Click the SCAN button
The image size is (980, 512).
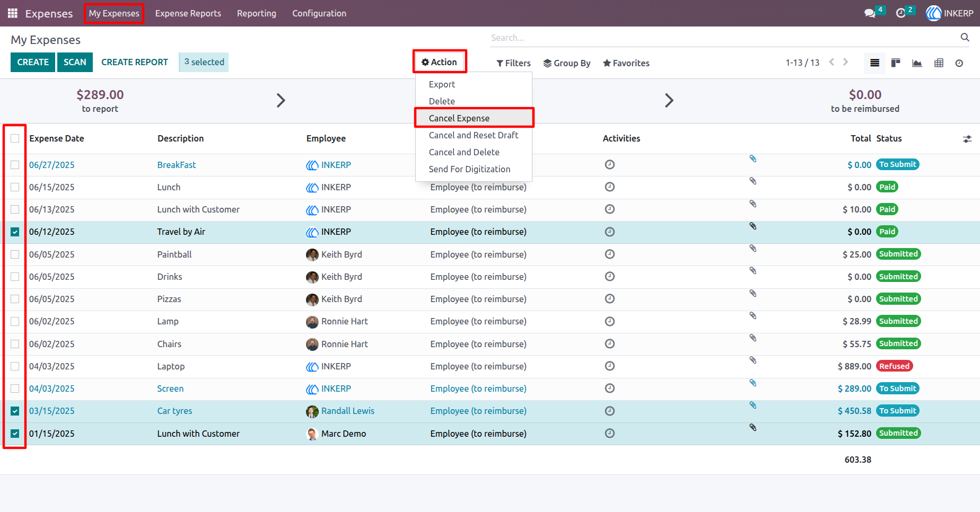(x=75, y=62)
